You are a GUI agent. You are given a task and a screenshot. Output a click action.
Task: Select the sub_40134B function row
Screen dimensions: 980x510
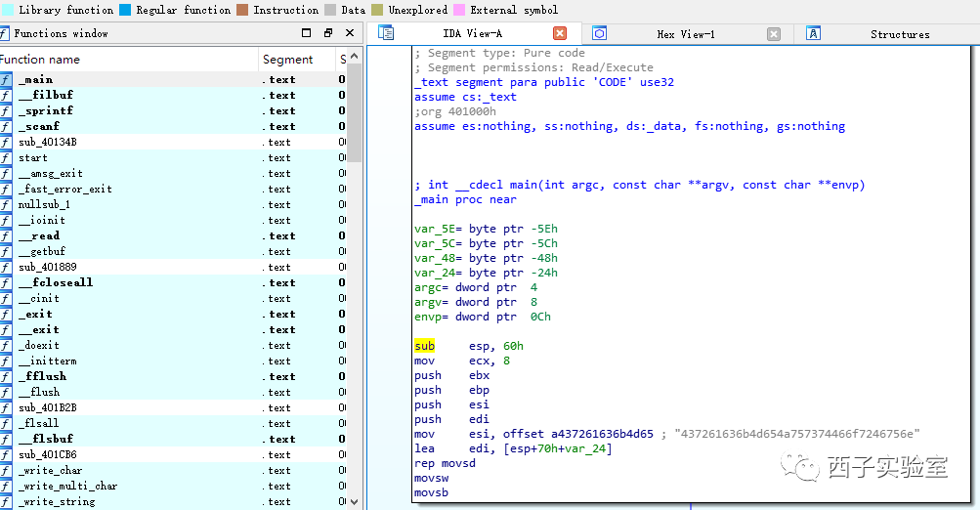[x=174, y=142]
